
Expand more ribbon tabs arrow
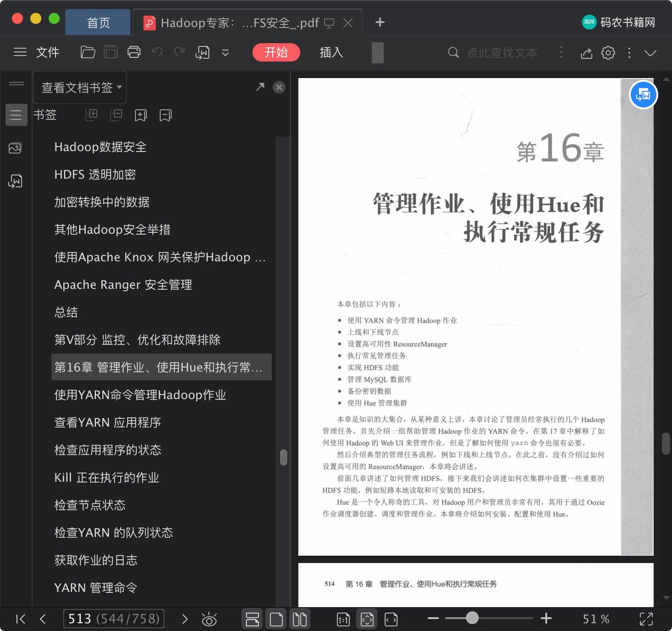[x=378, y=52]
